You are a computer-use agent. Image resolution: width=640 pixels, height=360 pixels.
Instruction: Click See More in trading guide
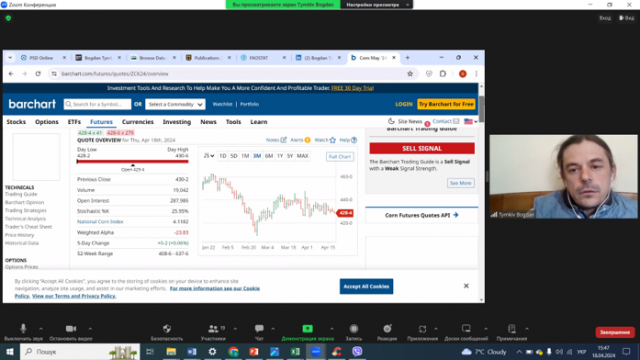pos(460,183)
